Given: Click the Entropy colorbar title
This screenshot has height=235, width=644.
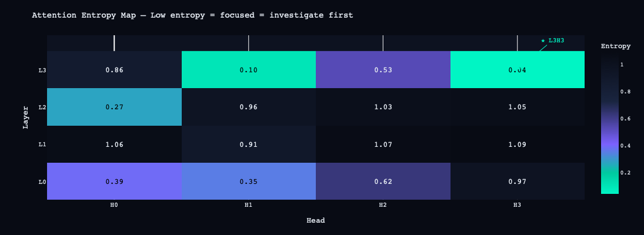Looking at the screenshot, I should point(615,46).
